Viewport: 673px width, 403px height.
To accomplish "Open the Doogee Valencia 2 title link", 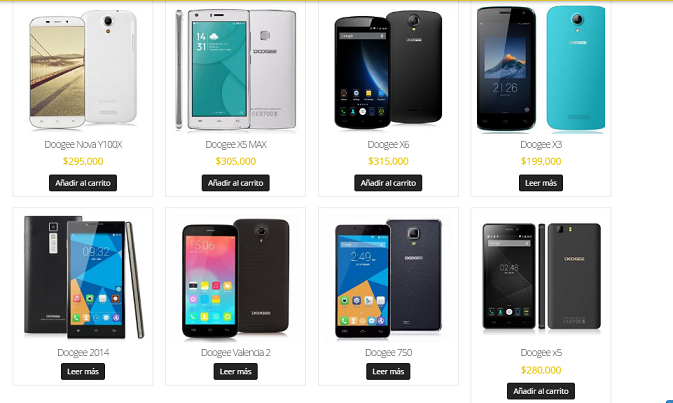I will tap(236, 352).
